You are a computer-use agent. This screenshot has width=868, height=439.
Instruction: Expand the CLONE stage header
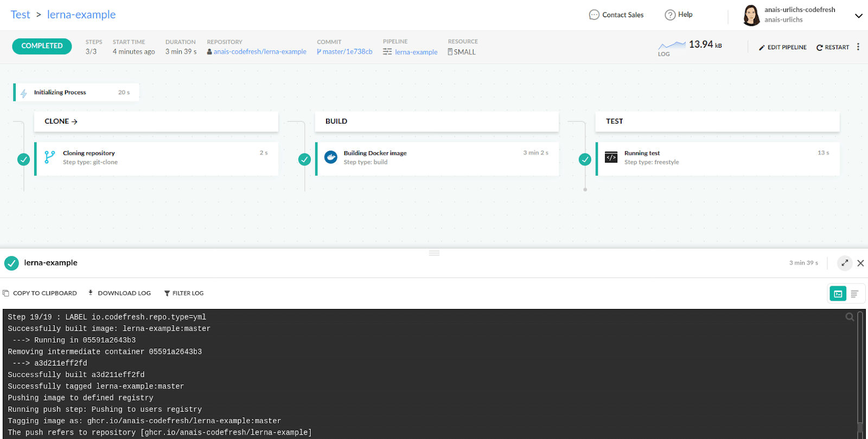coord(61,121)
